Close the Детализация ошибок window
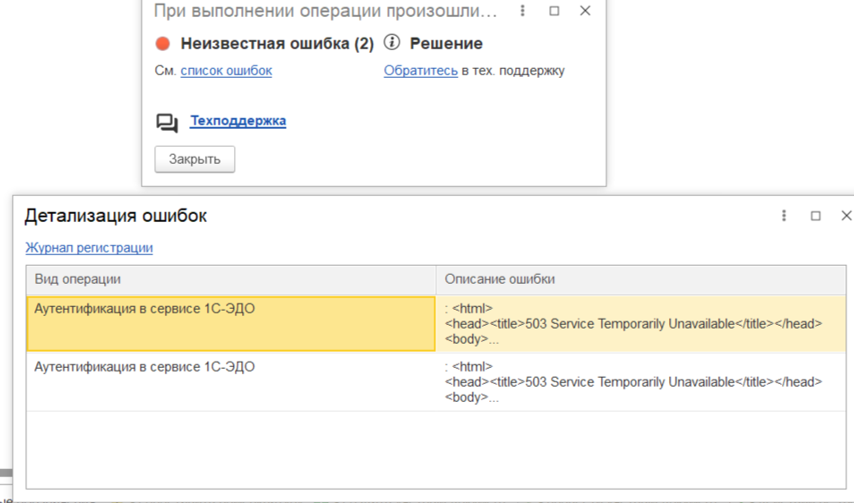 [846, 216]
